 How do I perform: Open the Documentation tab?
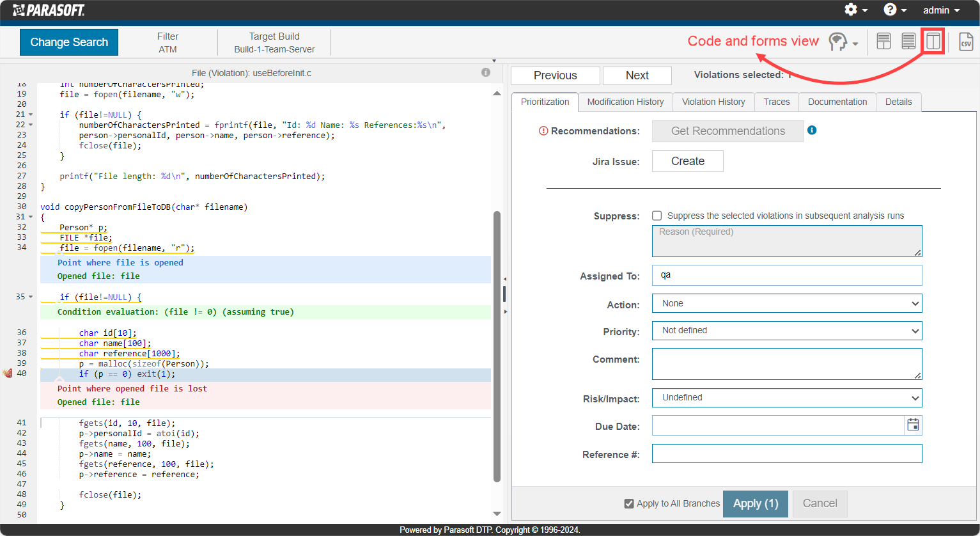coord(837,102)
